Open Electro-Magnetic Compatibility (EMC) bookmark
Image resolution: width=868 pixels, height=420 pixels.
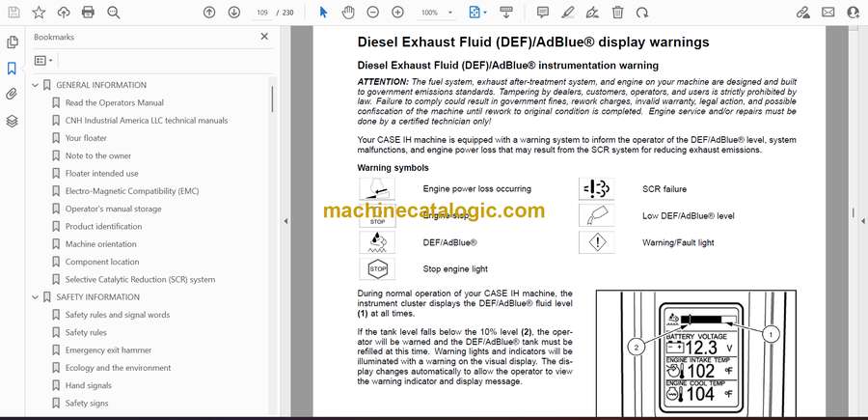[132, 191]
